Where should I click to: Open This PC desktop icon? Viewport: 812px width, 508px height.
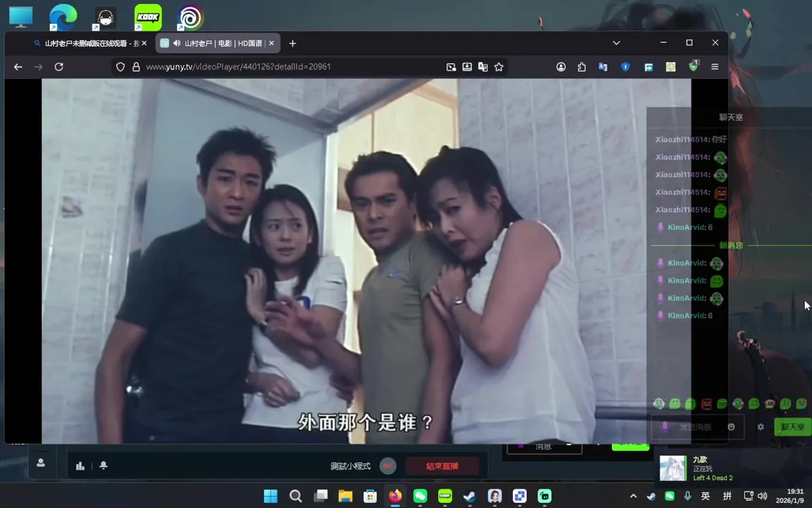click(x=20, y=17)
